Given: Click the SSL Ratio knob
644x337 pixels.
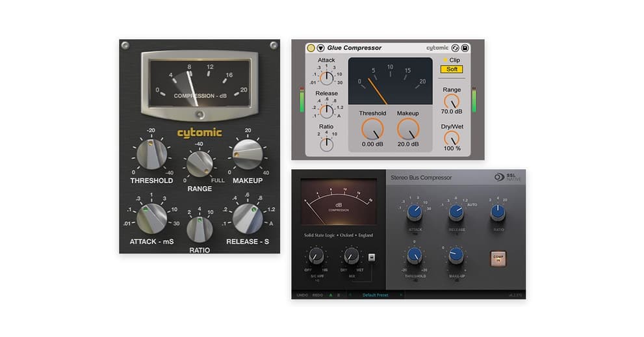Looking at the screenshot, I should [x=498, y=213].
